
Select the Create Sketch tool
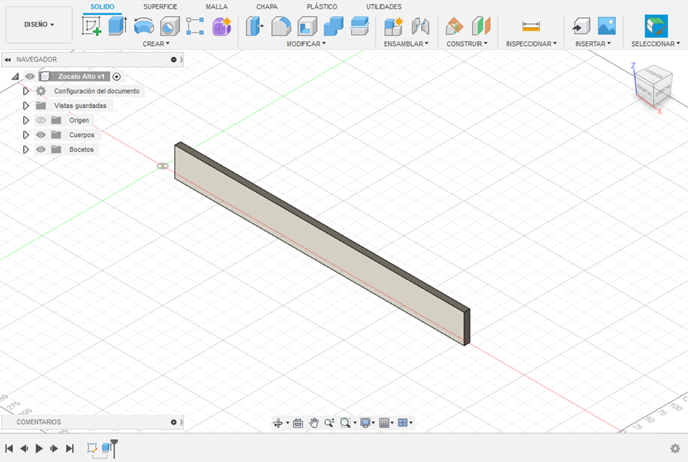[x=91, y=26]
